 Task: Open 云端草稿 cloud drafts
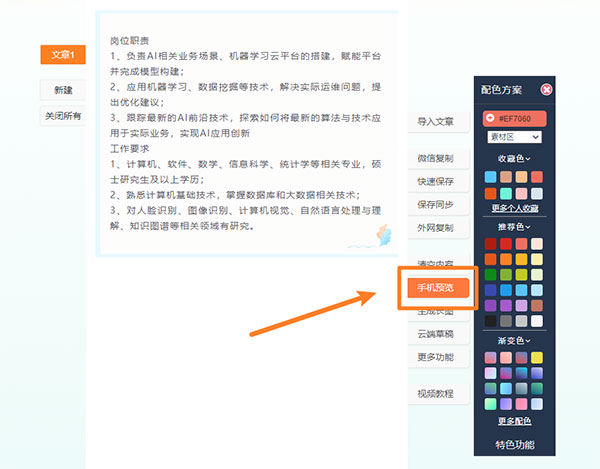pos(436,334)
